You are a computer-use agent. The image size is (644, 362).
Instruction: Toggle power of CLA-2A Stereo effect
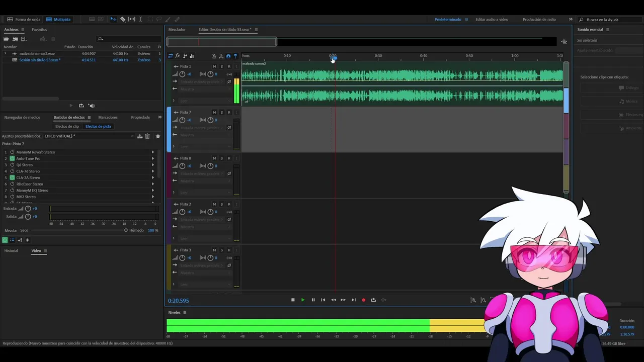click(12, 177)
